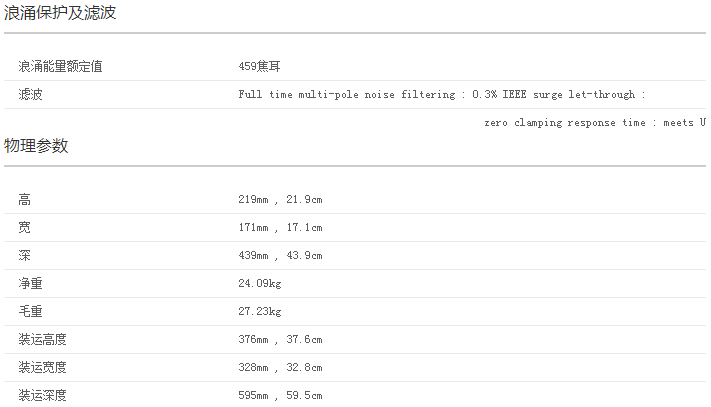Click the zero clamping response time text
Screen dimensions: 711x407
click(565, 123)
